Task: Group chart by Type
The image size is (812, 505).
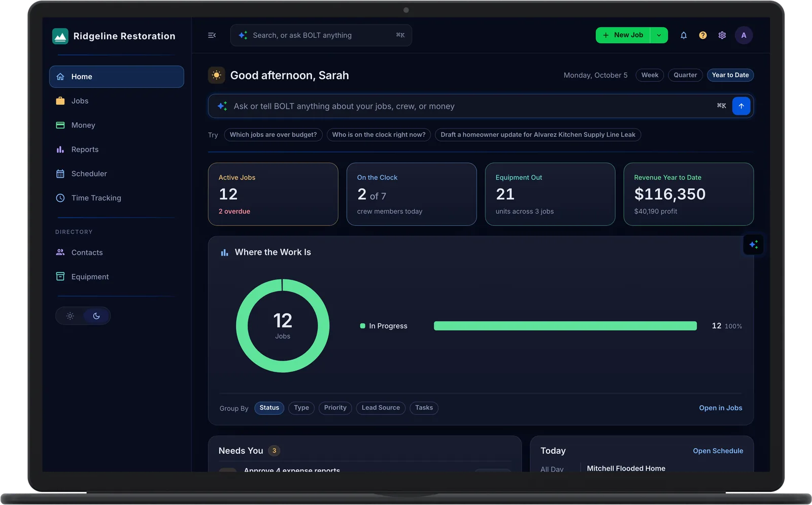Action: (x=301, y=408)
